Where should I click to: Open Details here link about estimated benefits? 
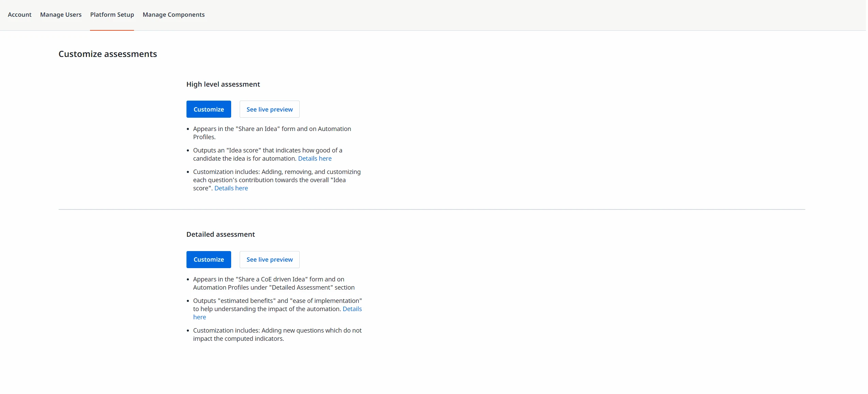point(352,309)
